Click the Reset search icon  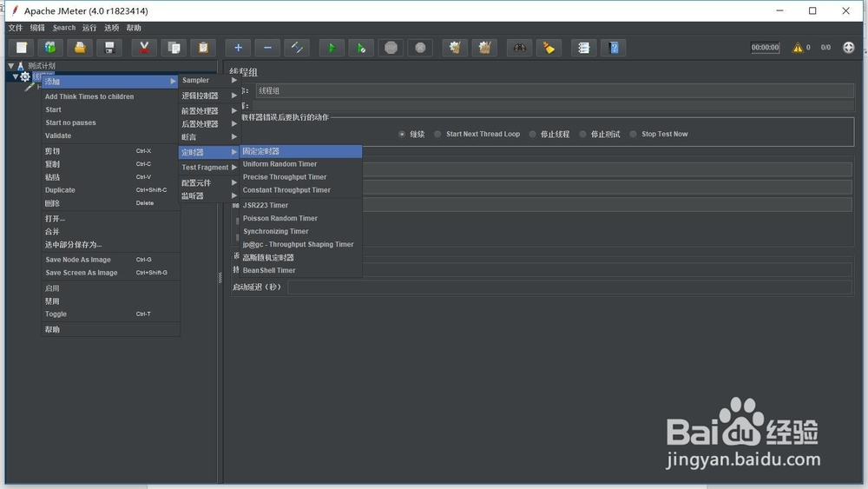(x=549, y=48)
